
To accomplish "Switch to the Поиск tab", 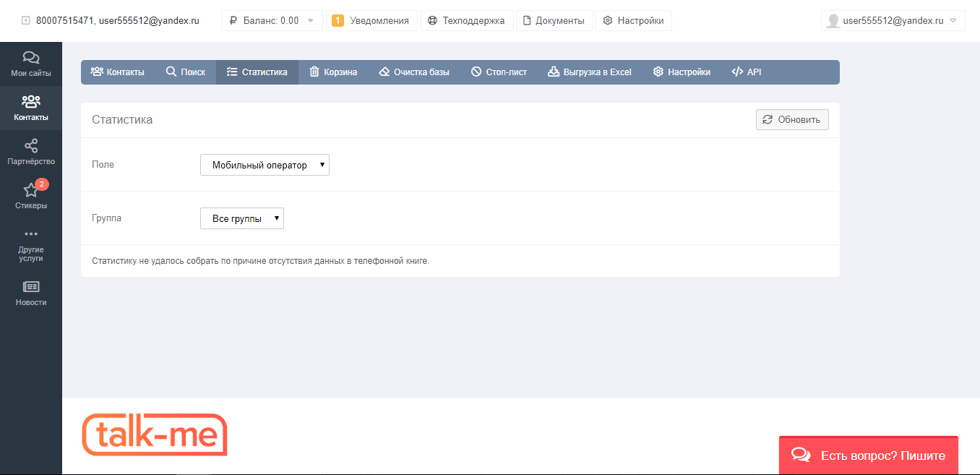I will (185, 72).
